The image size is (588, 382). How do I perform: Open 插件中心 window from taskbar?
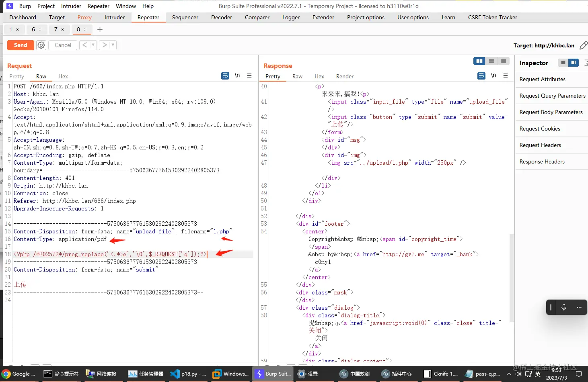coord(397,374)
